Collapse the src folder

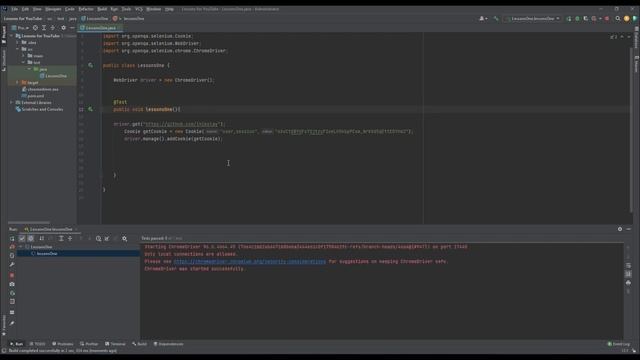(18, 49)
